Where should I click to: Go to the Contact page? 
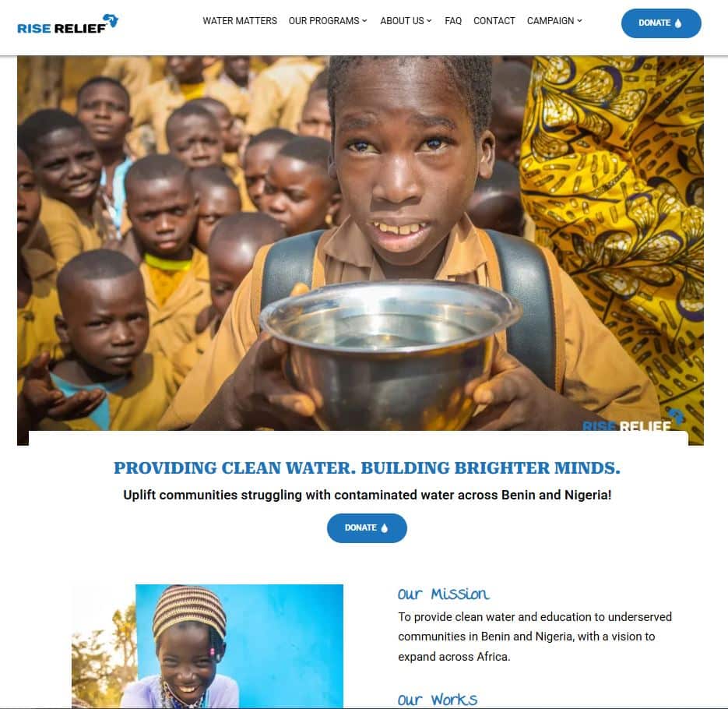pos(494,21)
